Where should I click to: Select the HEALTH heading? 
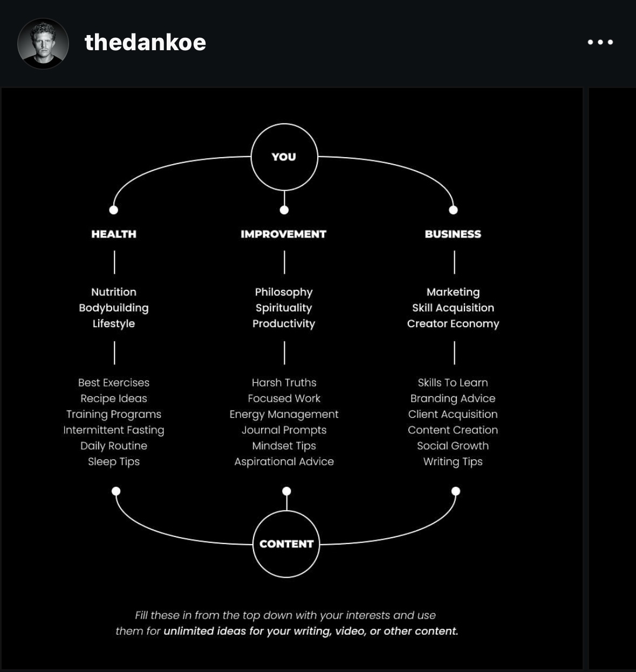[114, 234]
